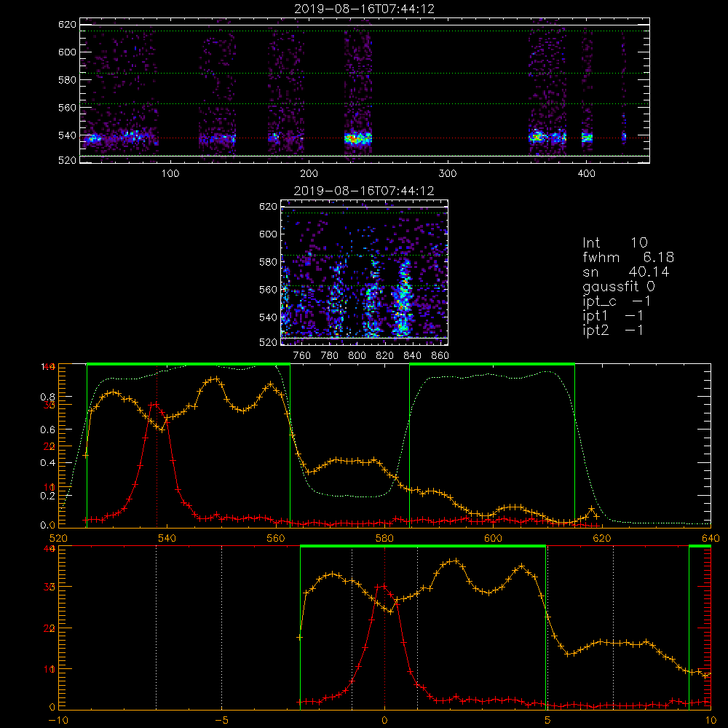Viewport: 728px width, 728px height.
Task: Click the y-axis label 0.6 on third plot
Action: 48,430
